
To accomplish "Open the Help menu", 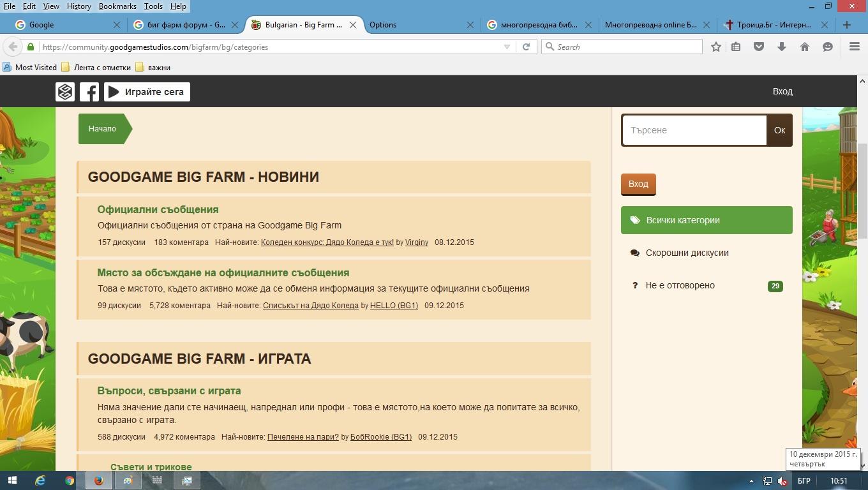I will (178, 6).
